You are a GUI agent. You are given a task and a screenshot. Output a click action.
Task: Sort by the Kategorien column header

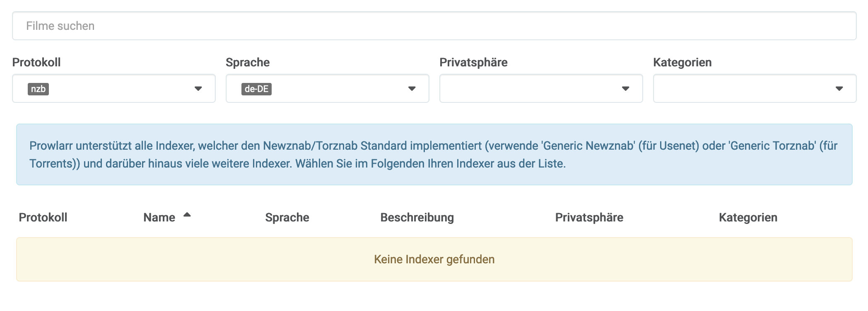[748, 217]
